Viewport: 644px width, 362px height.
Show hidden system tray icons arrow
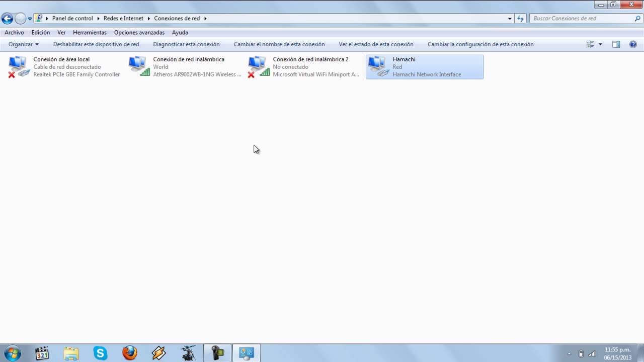coord(569,353)
